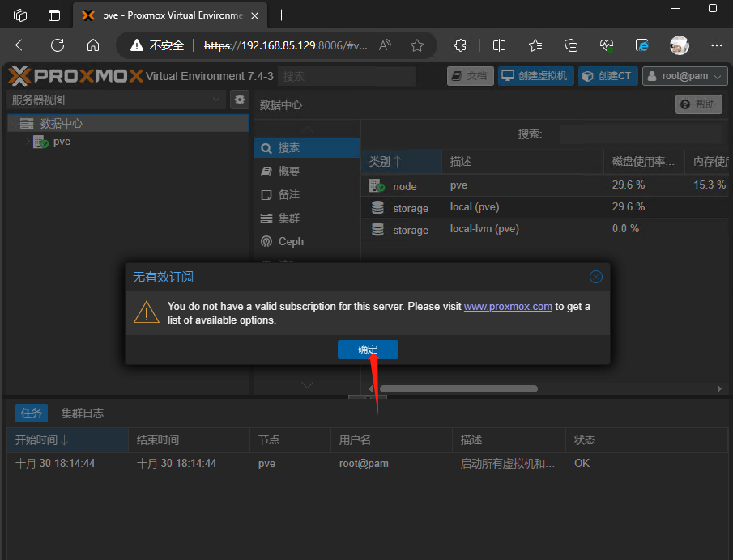Open the 概要 summary menu item
The image size is (733, 560).
tap(307, 172)
